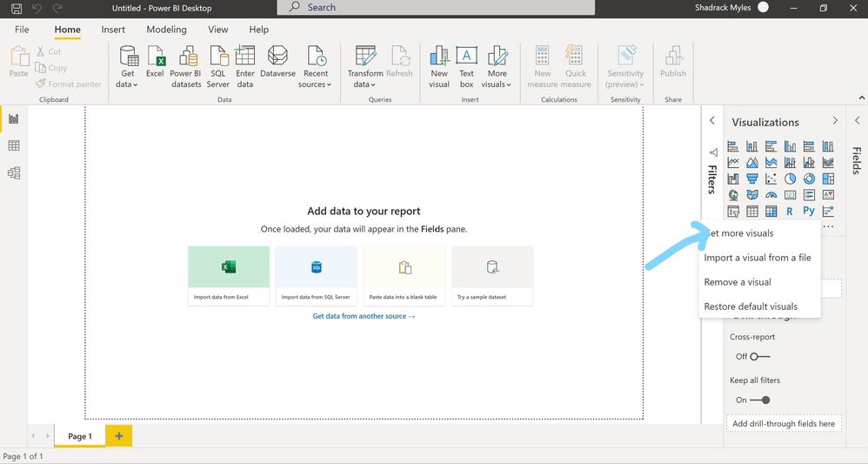Add a Waterfall chart visual

(733, 178)
